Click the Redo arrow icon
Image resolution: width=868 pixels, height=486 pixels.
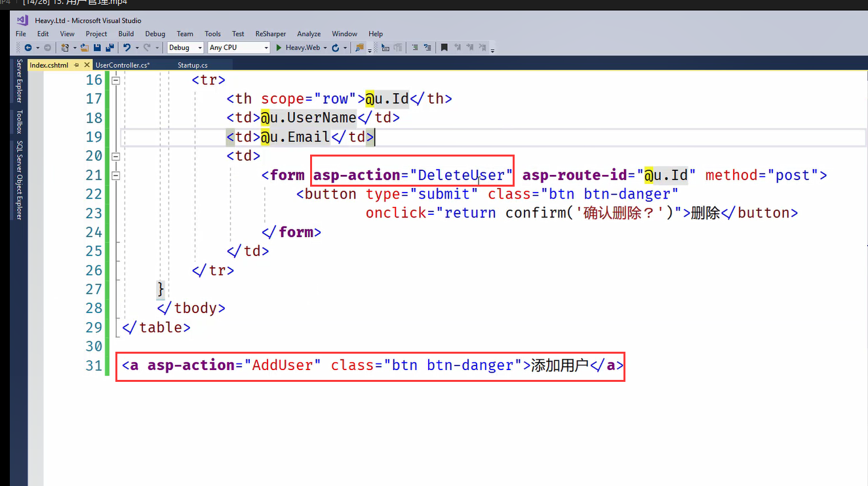(x=148, y=48)
